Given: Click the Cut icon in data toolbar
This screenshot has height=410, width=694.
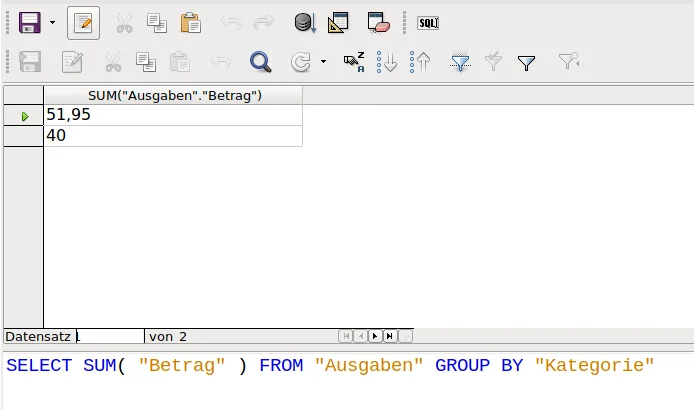Looking at the screenshot, I should click(x=113, y=62).
